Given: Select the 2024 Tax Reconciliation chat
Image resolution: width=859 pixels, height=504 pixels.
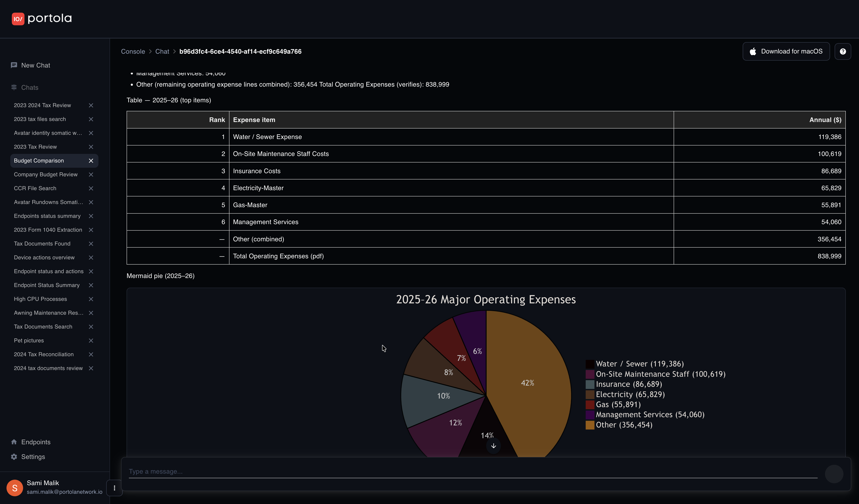Looking at the screenshot, I should pos(44,354).
